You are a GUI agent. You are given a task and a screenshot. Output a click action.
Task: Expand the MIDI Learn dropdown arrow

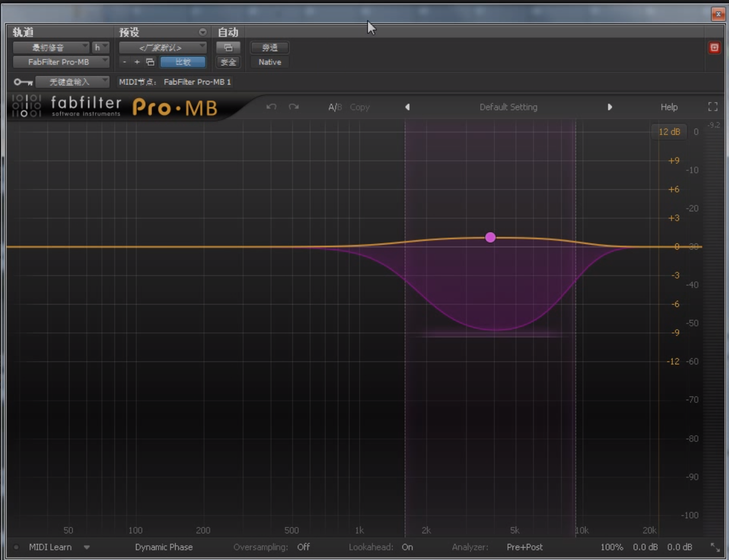point(86,547)
